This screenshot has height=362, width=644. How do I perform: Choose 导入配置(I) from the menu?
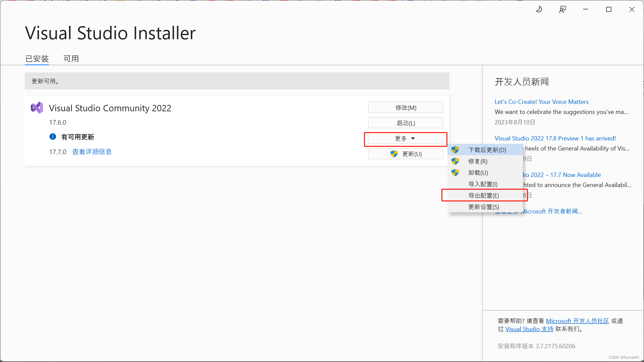coord(483,184)
